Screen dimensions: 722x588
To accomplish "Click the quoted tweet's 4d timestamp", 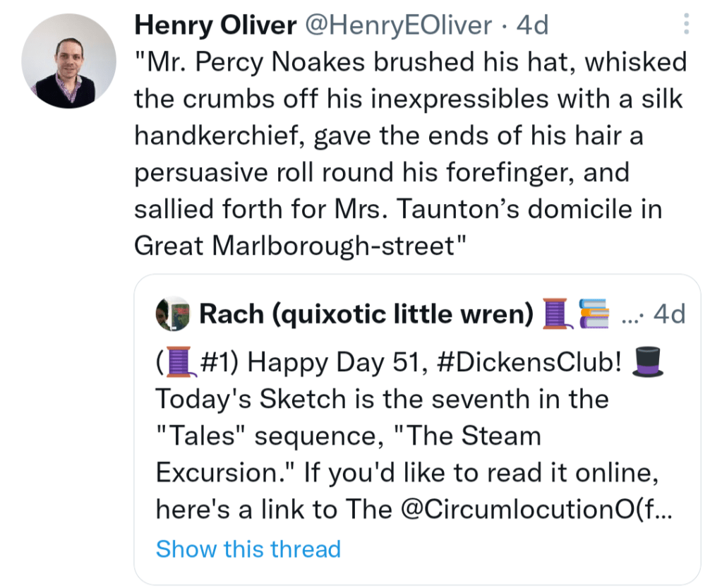I will [669, 314].
